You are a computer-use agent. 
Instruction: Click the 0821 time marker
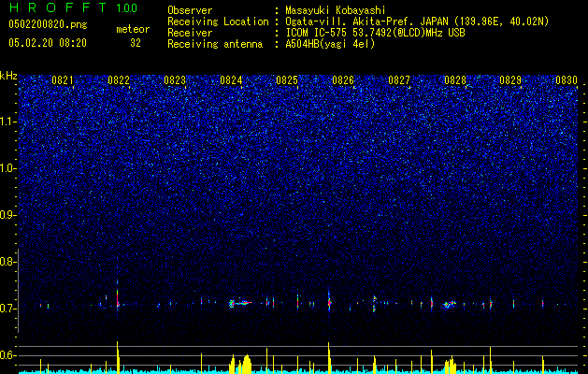[x=63, y=80]
